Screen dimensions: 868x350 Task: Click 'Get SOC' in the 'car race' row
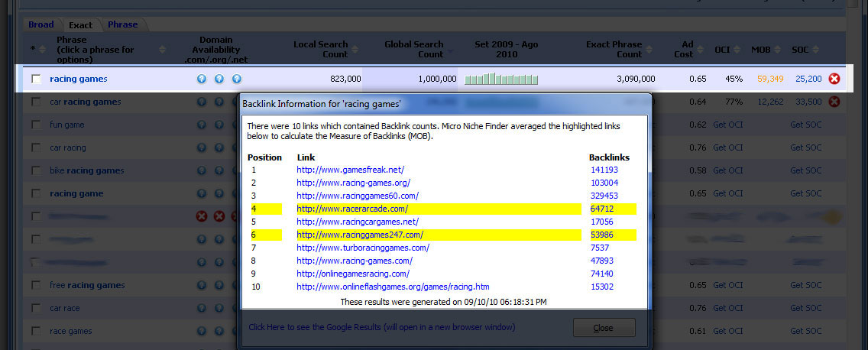point(806,308)
